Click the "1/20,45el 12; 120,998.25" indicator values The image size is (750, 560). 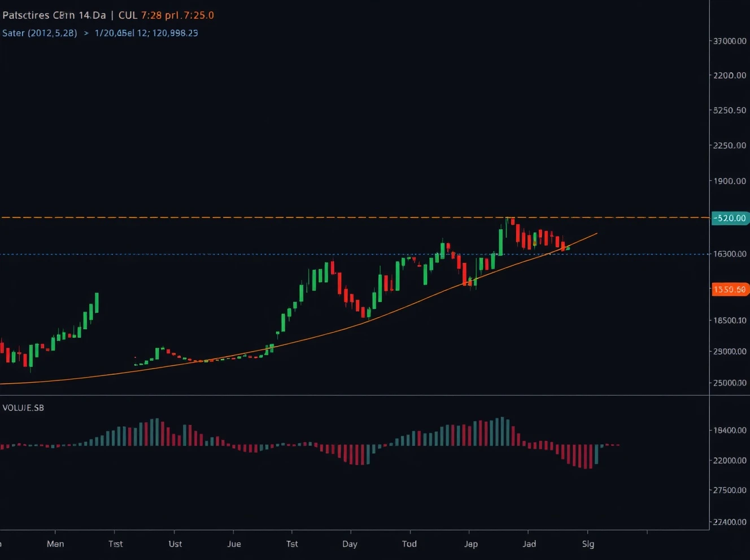click(x=146, y=33)
